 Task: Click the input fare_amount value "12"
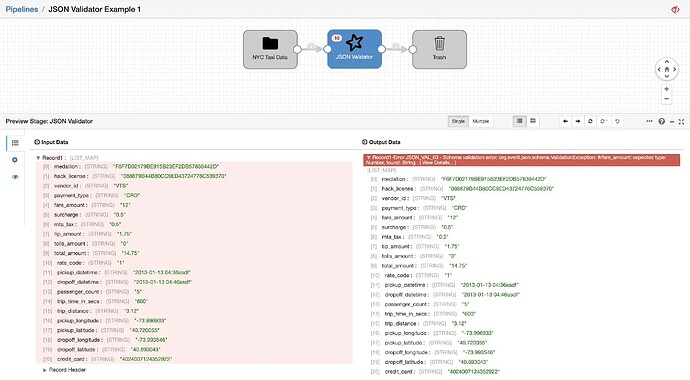click(x=125, y=205)
